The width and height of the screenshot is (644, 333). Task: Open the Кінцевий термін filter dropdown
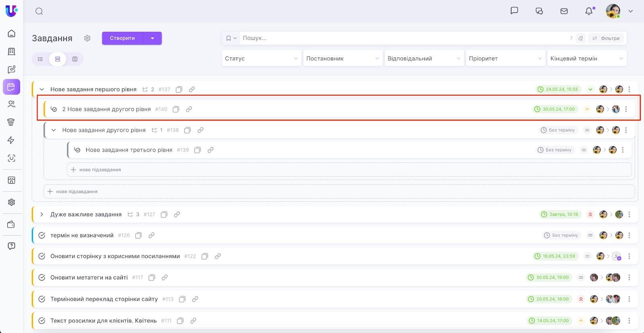tap(587, 58)
